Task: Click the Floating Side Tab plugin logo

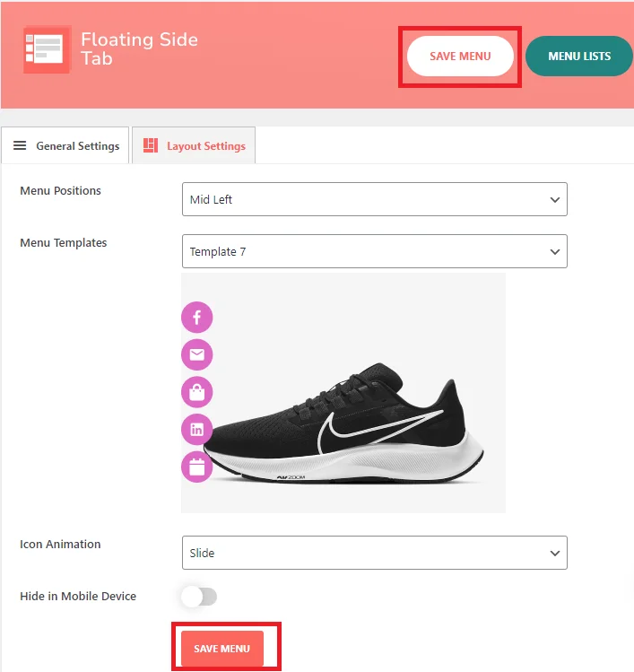Action: pyautogui.click(x=47, y=49)
